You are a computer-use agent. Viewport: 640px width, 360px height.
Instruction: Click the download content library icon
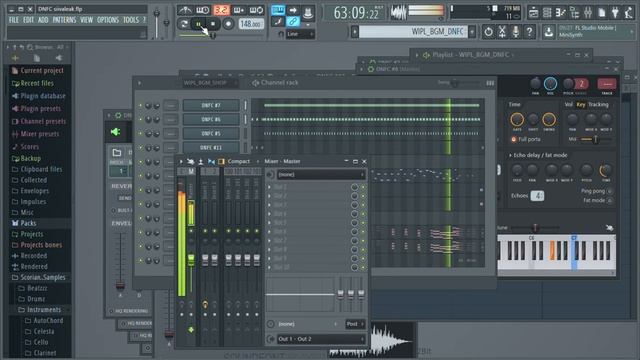pos(549,31)
